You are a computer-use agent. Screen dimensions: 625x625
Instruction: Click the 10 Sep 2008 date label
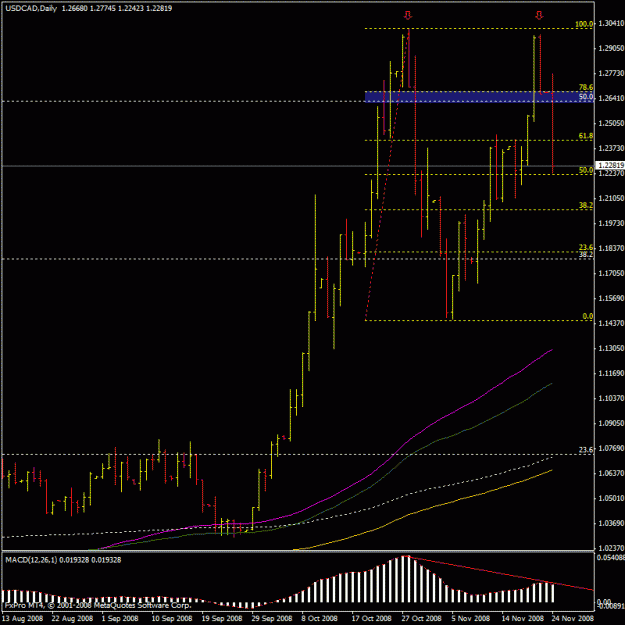(x=172, y=619)
